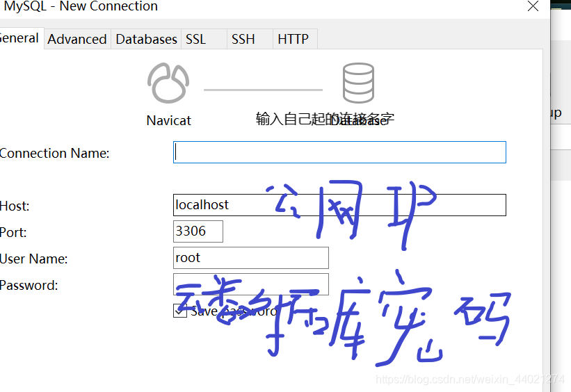Click the Host field containing localhost
Screen dimensions: 571x392
[x=339, y=205]
